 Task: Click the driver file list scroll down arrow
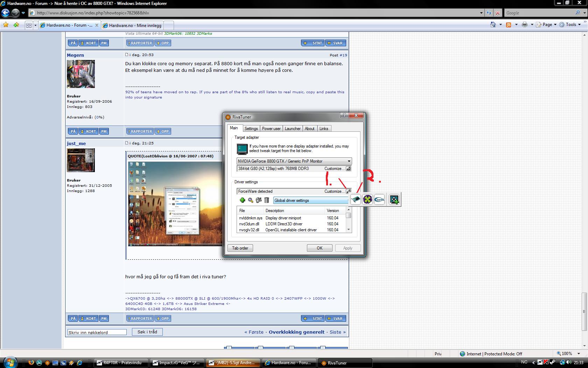point(348,230)
